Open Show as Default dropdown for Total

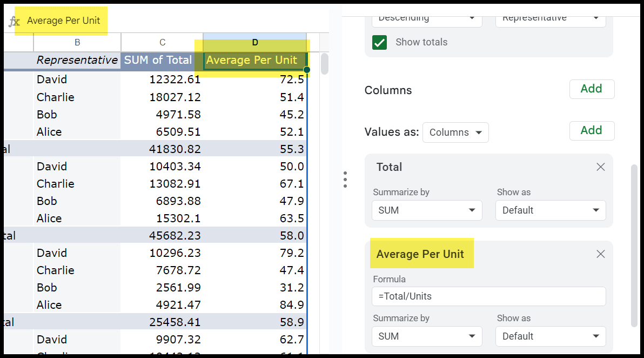click(551, 210)
